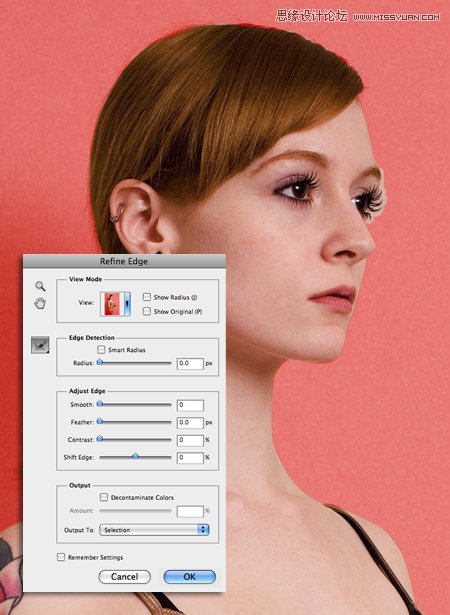Click the Contrast slider handle

pos(100,439)
